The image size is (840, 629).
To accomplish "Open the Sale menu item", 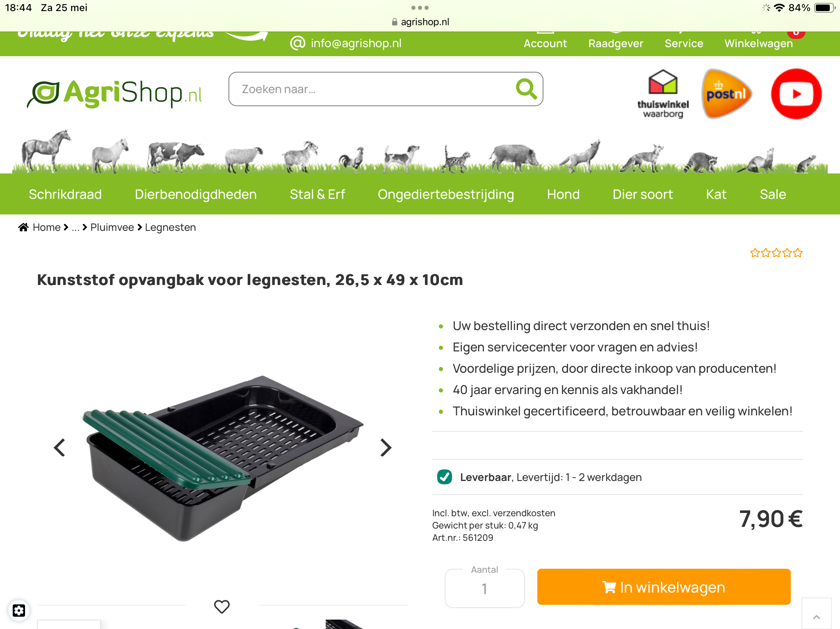I will click(x=773, y=194).
